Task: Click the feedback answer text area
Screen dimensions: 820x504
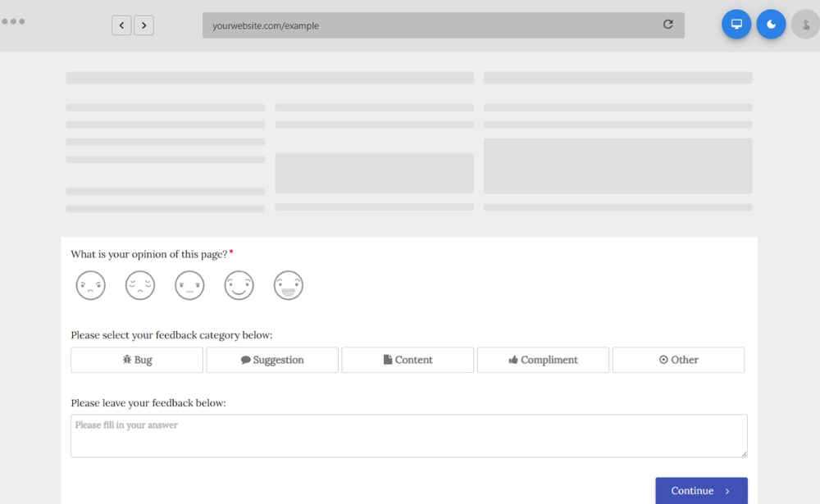Action: [409, 436]
